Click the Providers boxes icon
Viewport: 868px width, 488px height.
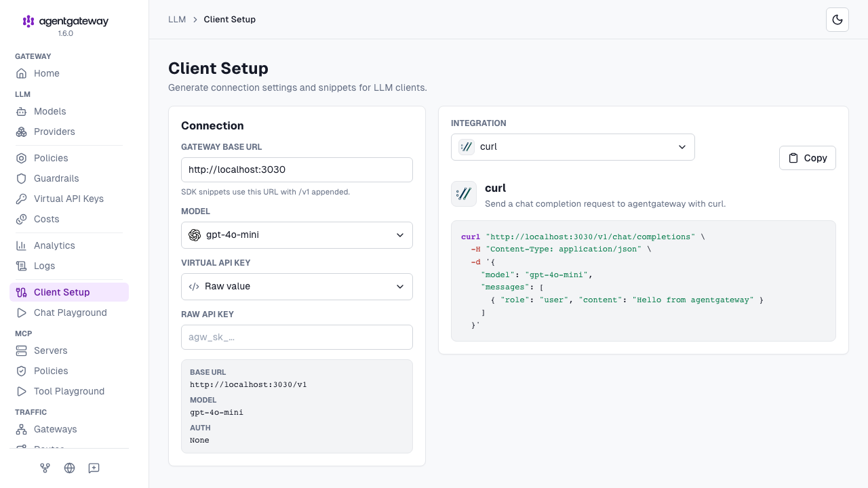pos(22,131)
